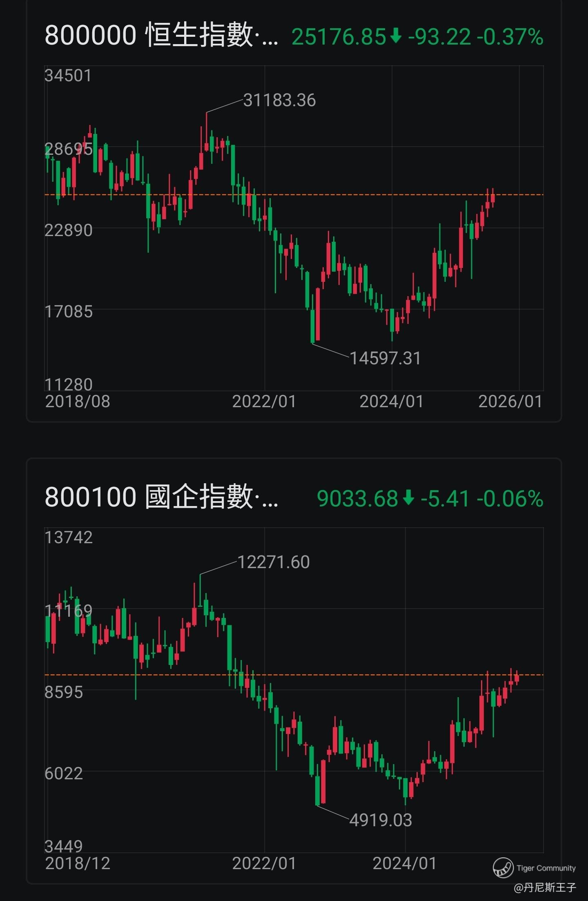This screenshot has height=901, width=588.
Task: Click the 8595 axis value
Action: tap(64, 692)
